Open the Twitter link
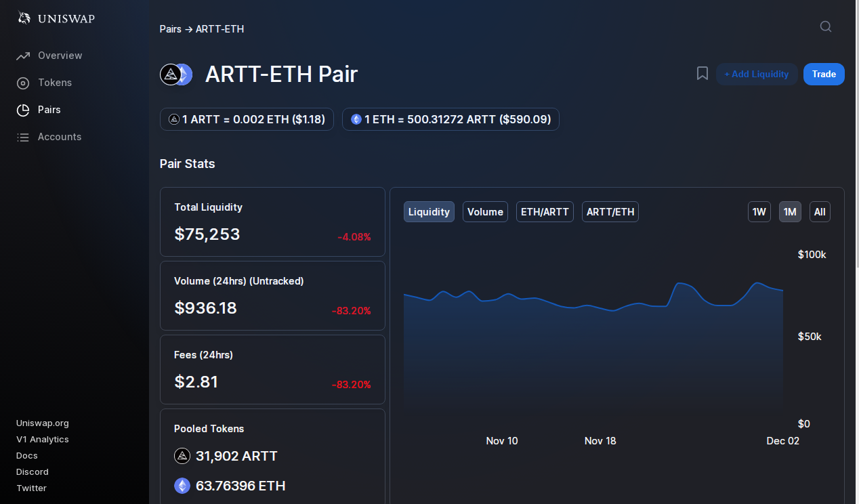 point(31,488)
